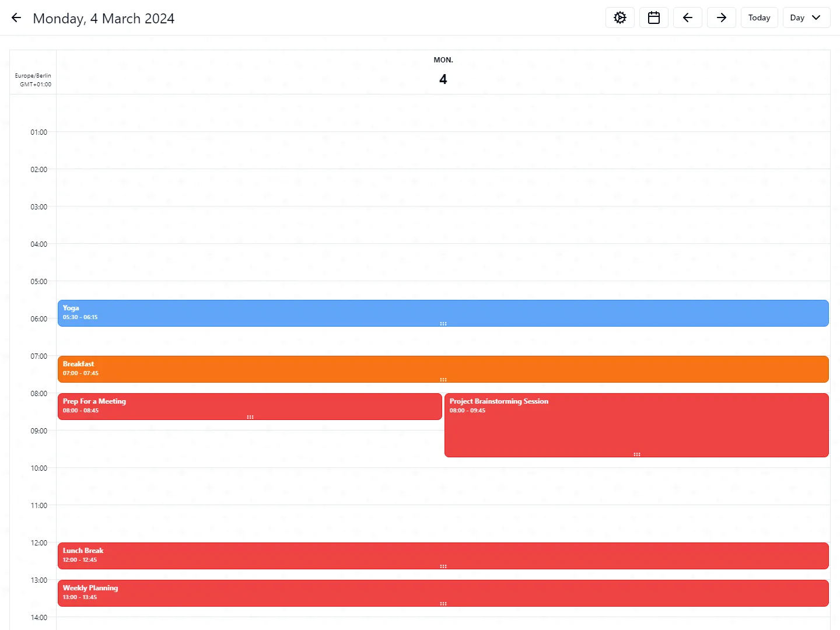This screenshot has height=630, width=840.
Task: Click the Europe/Berlin timezone label
Action: tap(33, 79)
